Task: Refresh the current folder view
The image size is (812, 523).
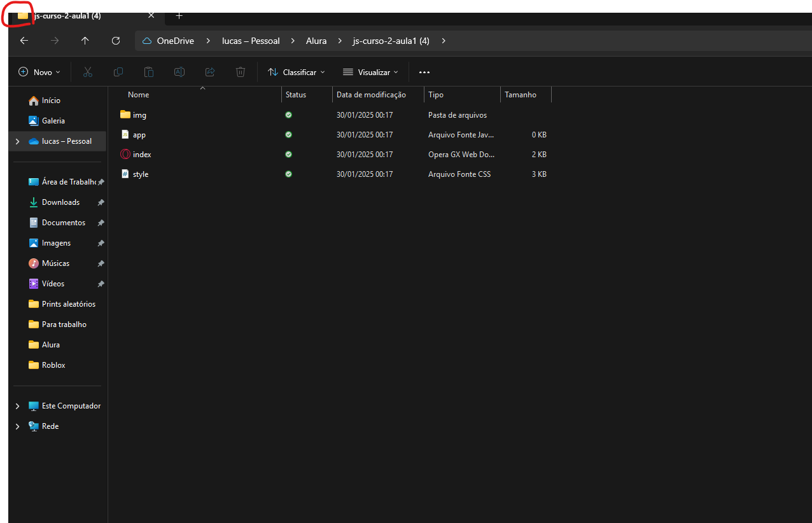Action: point(116,41)
